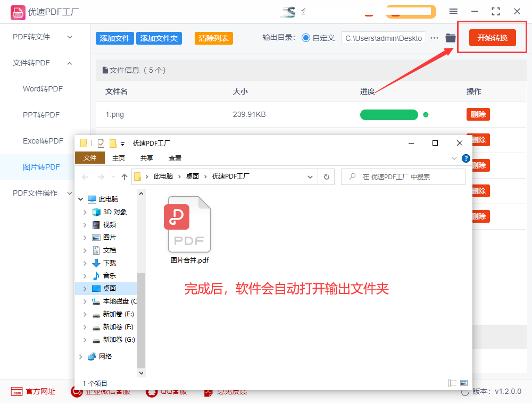Image resolution: width=532 pixels, height=404 pixels.
Task: Expand 桌面 node arrow in Explorer tree
Action: [85, 289]
